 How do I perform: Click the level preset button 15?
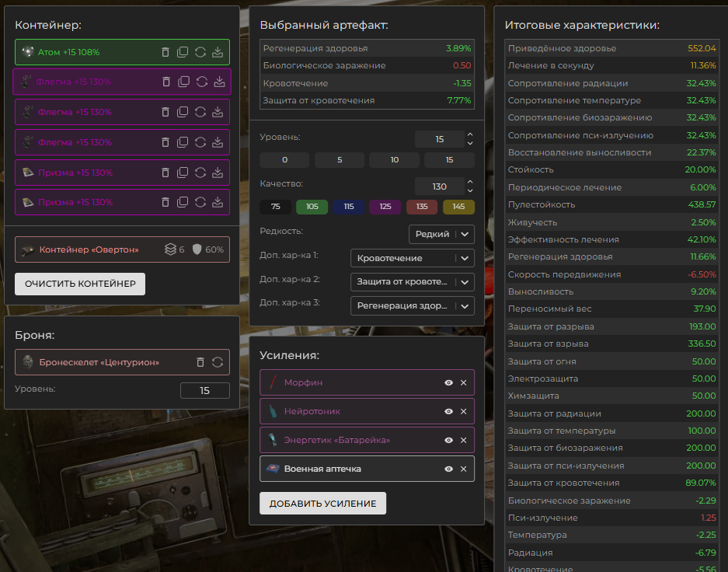(x=449, y=160)
